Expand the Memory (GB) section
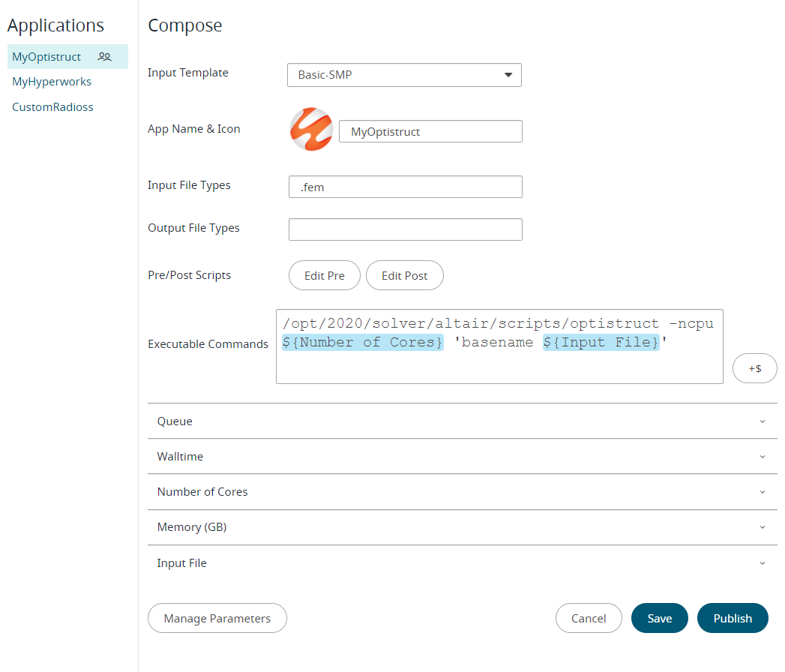The image size is (785, 672). point(462,527)
